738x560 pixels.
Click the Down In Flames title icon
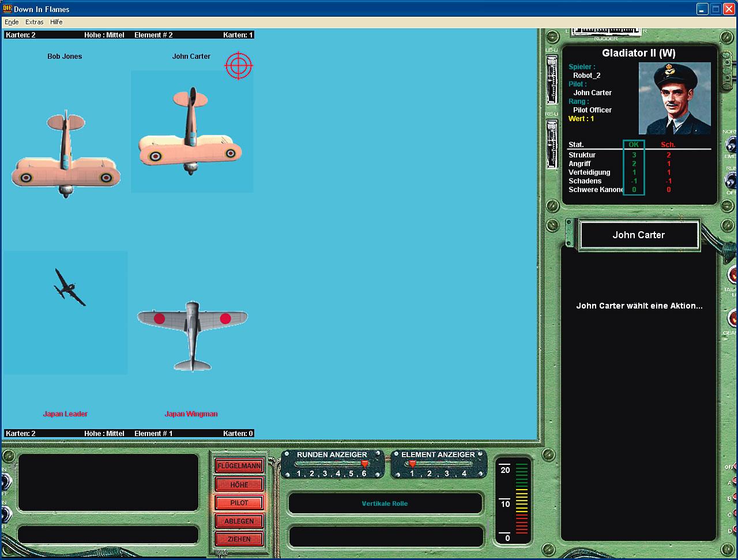[x=7, y=9]
